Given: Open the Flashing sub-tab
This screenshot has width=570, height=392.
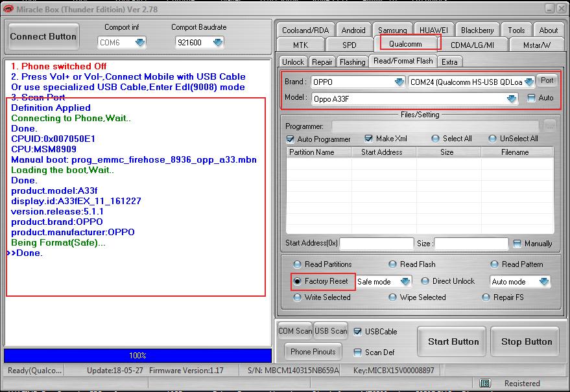Looking at the screenshot, I should [x=352, y=62].
